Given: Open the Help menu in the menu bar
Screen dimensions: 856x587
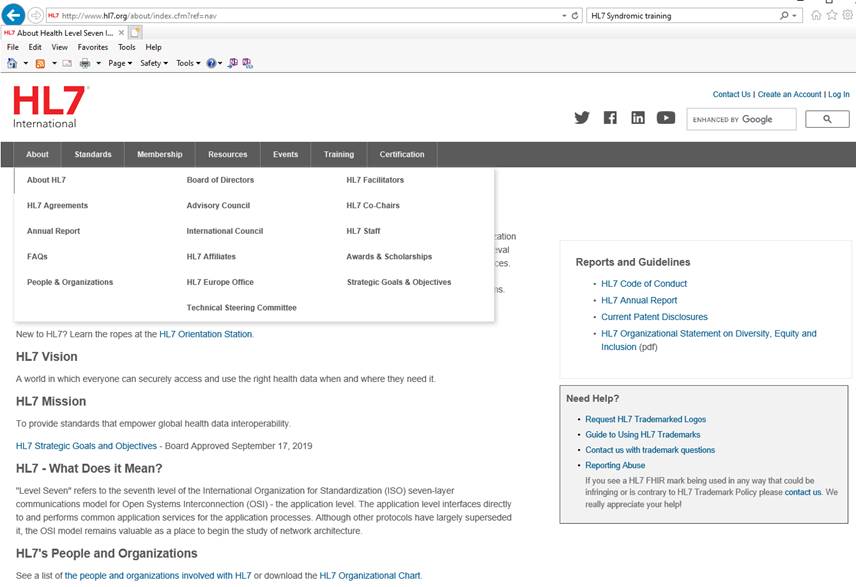Looking at the screenshot, I should [153, 48].
